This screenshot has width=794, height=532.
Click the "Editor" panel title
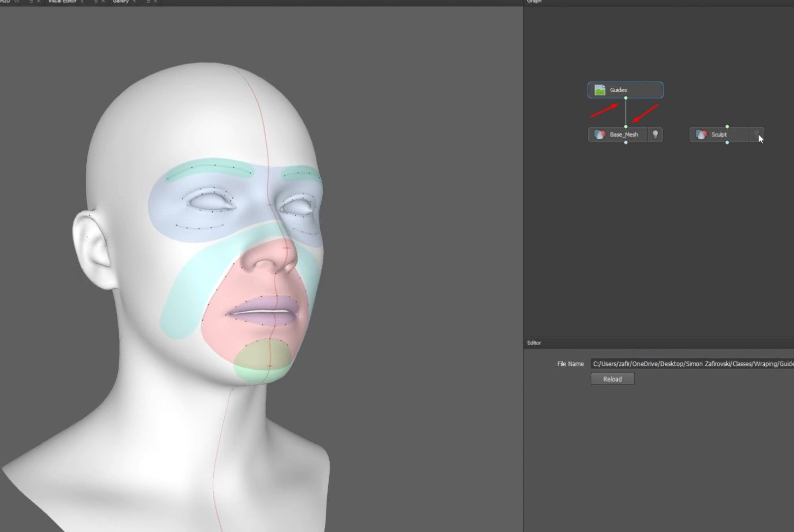pos(534,343)
